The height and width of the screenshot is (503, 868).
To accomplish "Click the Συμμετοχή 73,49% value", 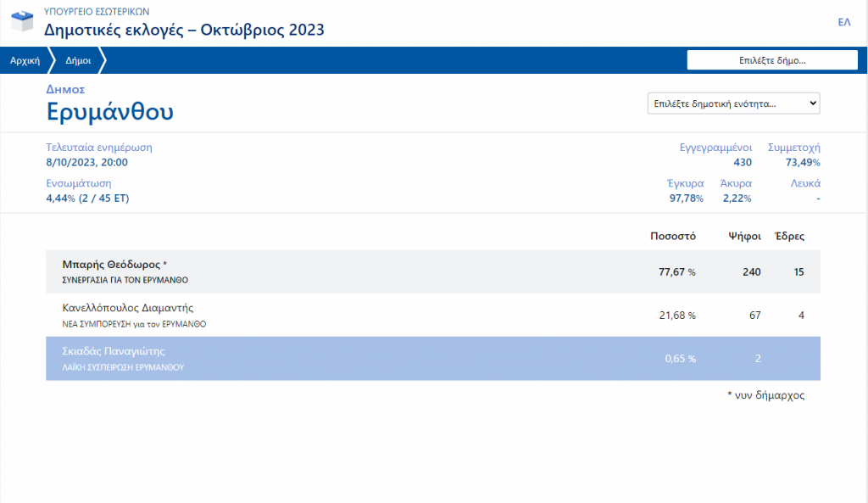I will pyautogui.click(x=803, y=162).
